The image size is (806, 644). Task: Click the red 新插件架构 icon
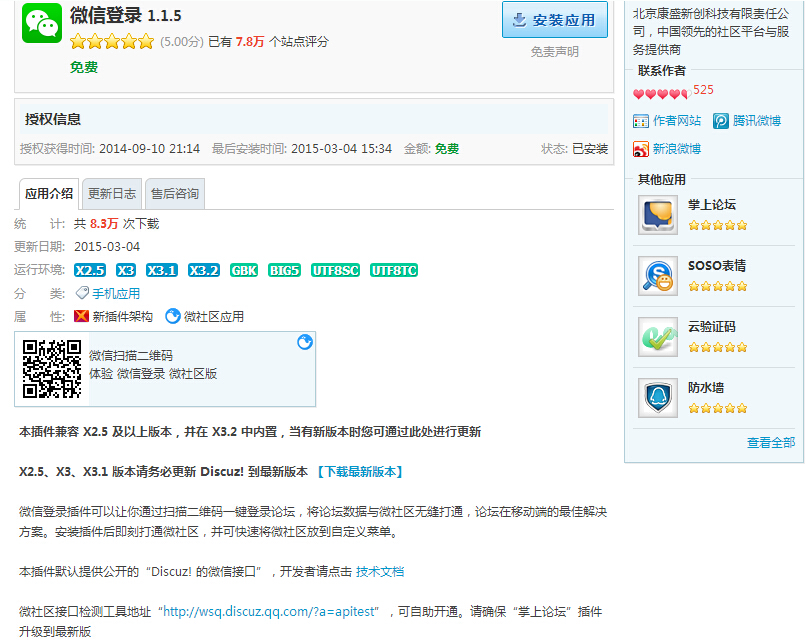81,316
